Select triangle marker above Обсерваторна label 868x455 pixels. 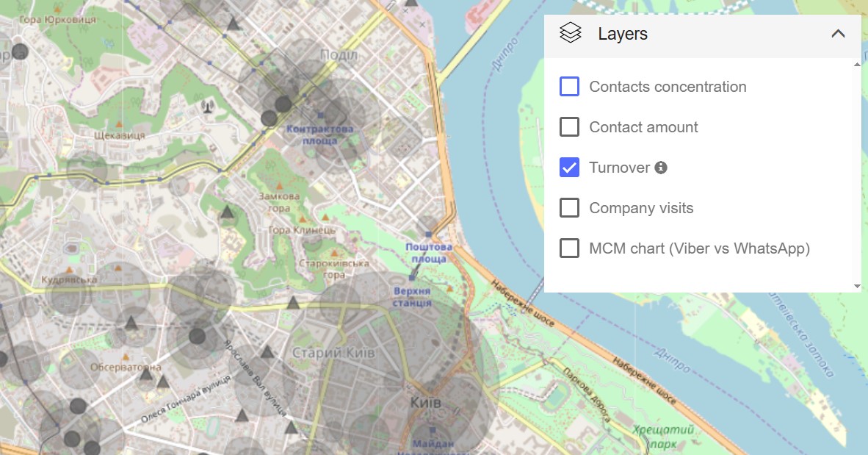tap(131, 323)
